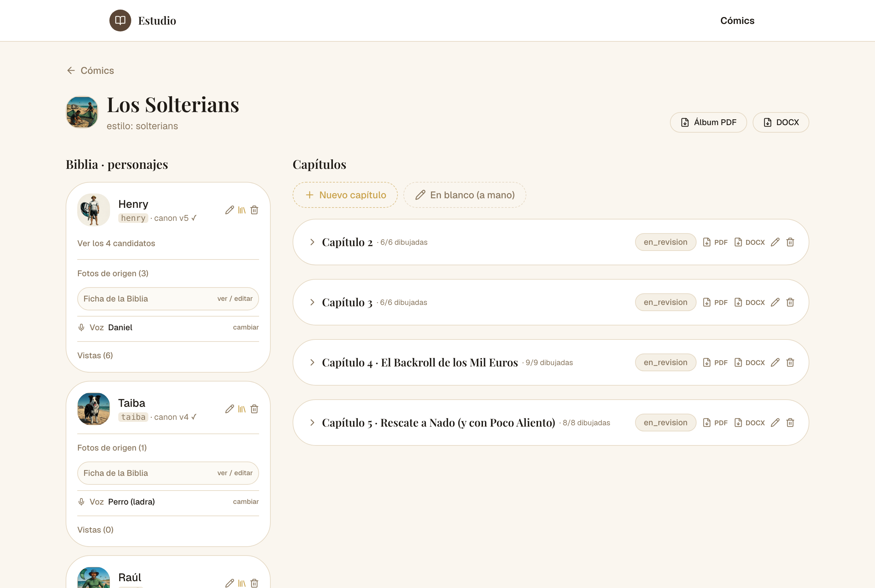
Task: Open Raúl's library icon
Action: (x=242, y=583)
